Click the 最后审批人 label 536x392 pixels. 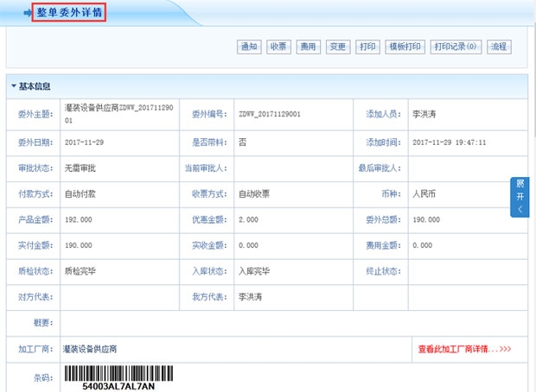380,168
